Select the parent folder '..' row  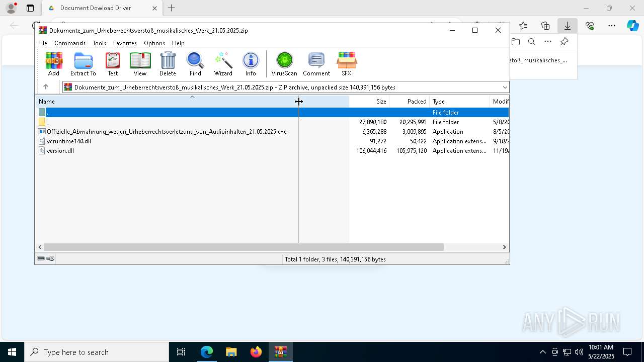point(272,112)
